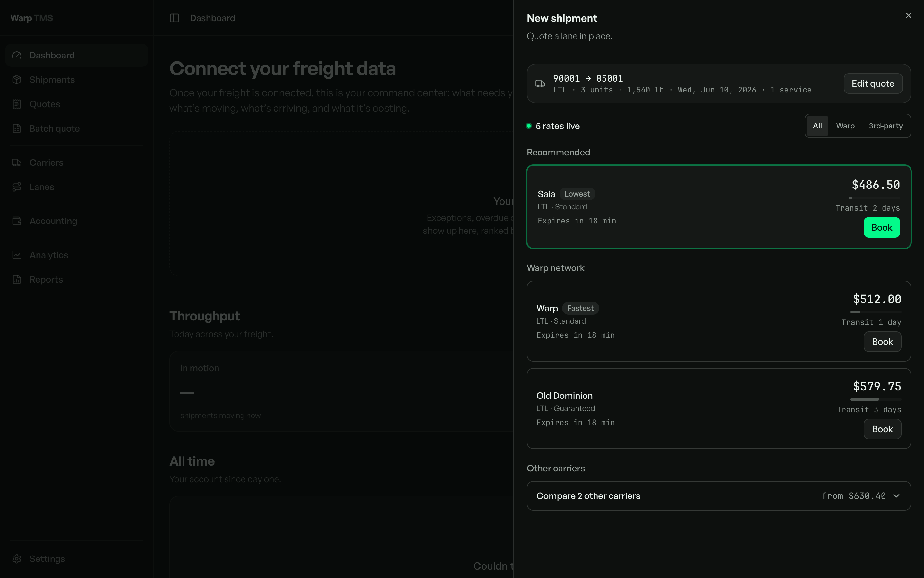Click the Fastest badge on Warp

coord(580,309)
